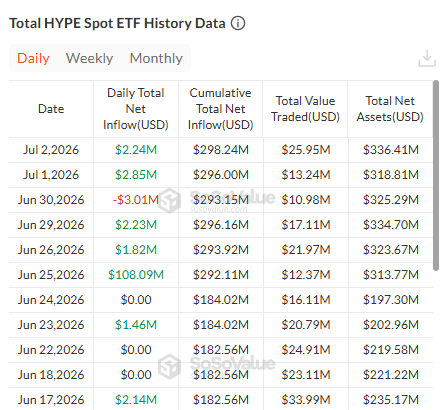Click the $296.00M cumulative inflow value

click(221, 175)
